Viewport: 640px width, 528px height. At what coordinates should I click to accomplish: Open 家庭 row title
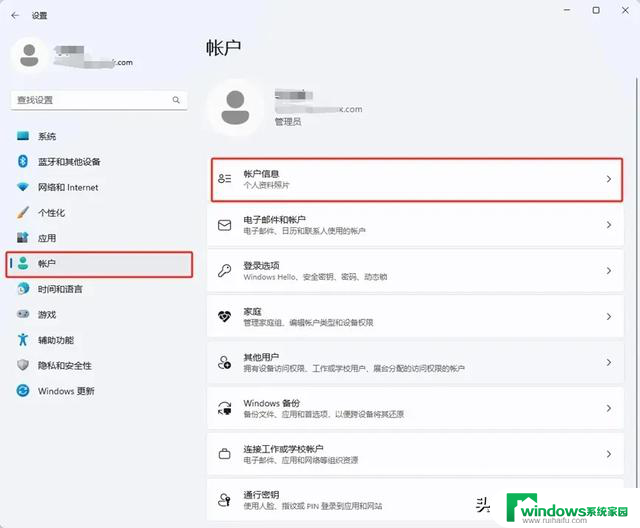(252, 311)
